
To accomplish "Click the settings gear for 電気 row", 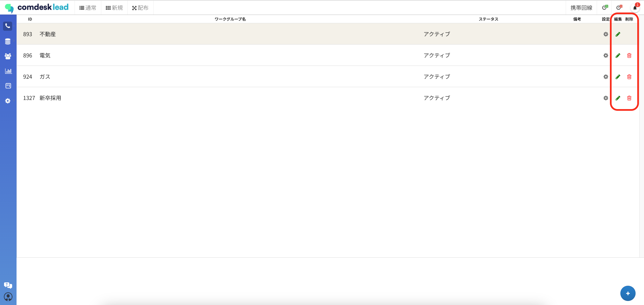I will click(606, 55).
